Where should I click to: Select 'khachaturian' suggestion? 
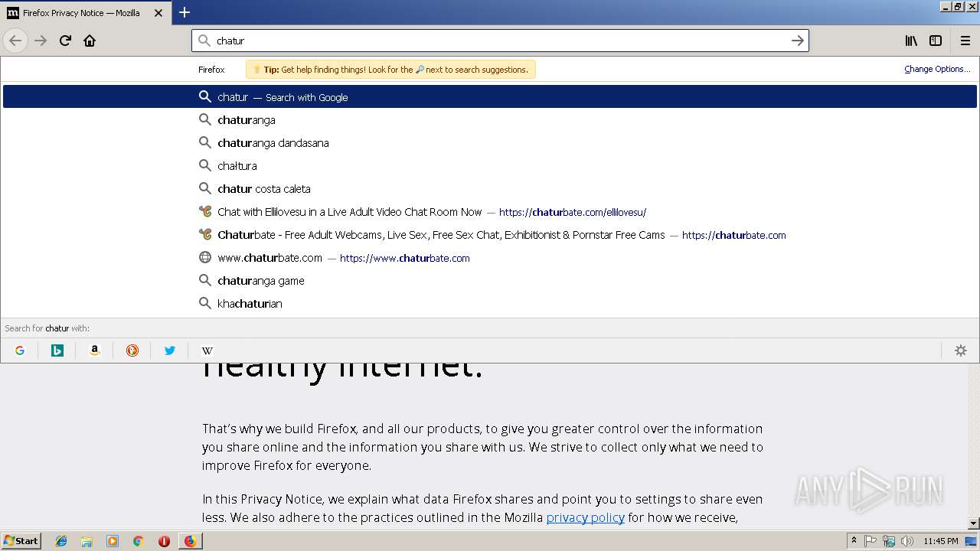coord(490,304)
